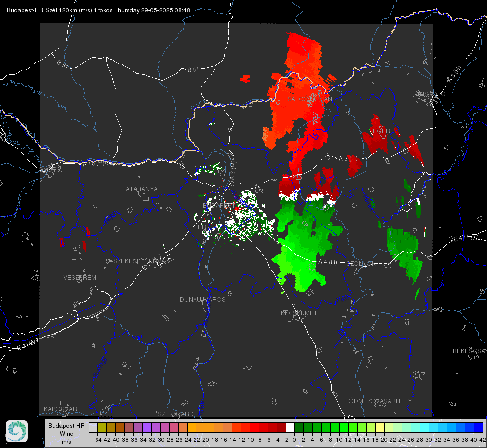The height and width of the screenshot is (448, 487).
Task: Choose the violet swatch between -34 and -32
Action: click(x=147, y=427)
